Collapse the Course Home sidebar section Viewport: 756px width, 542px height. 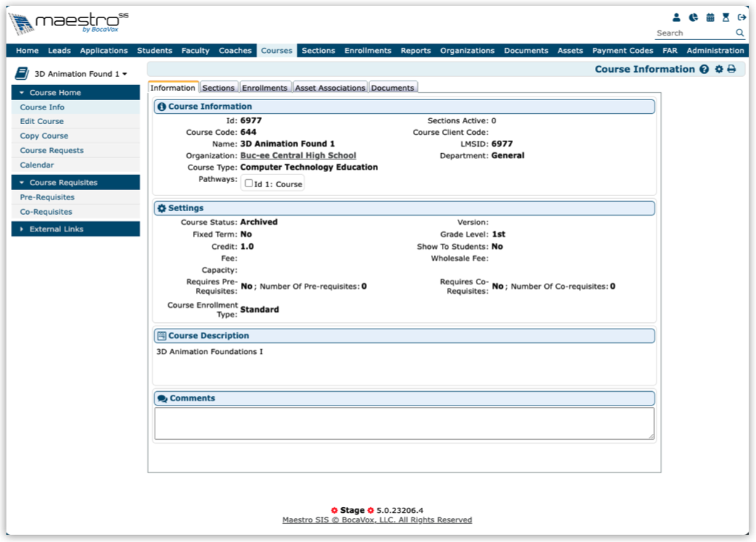click(x=75, y=93)
